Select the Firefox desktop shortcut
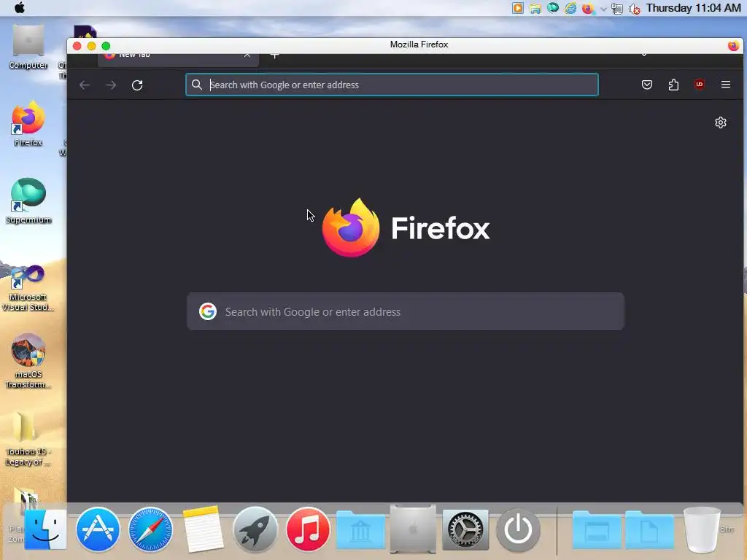This screenshot has height=560, width=747. (28, 124)
